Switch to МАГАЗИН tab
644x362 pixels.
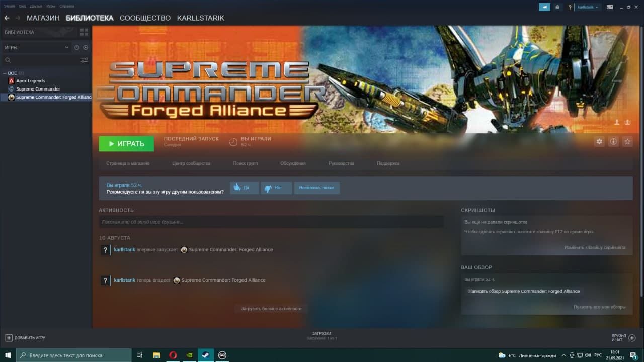[x=43, y=18]
